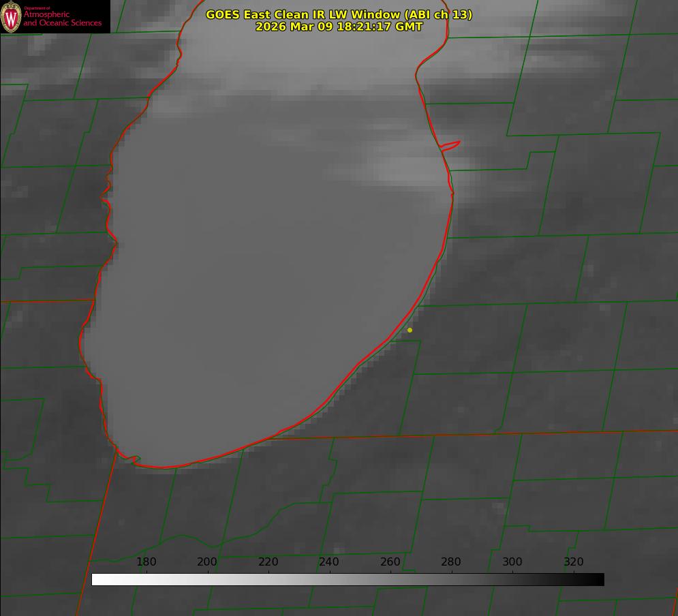Image resolution: width=678 pixels, height=616 pixels.
Task: Click the GOES East Clean IR title
Action: pos(339,14)
